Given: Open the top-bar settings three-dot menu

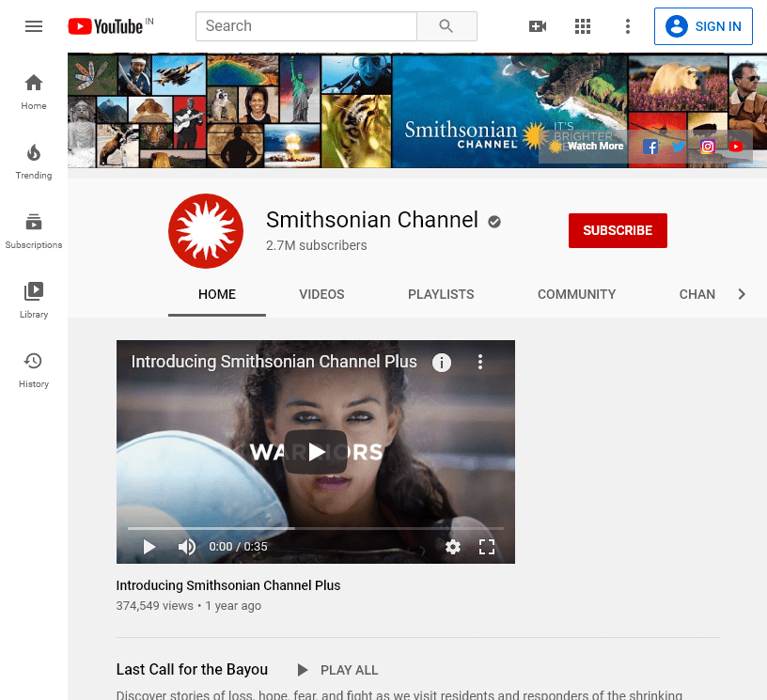Looking at the screenshot, I should [x=628, y=26].
